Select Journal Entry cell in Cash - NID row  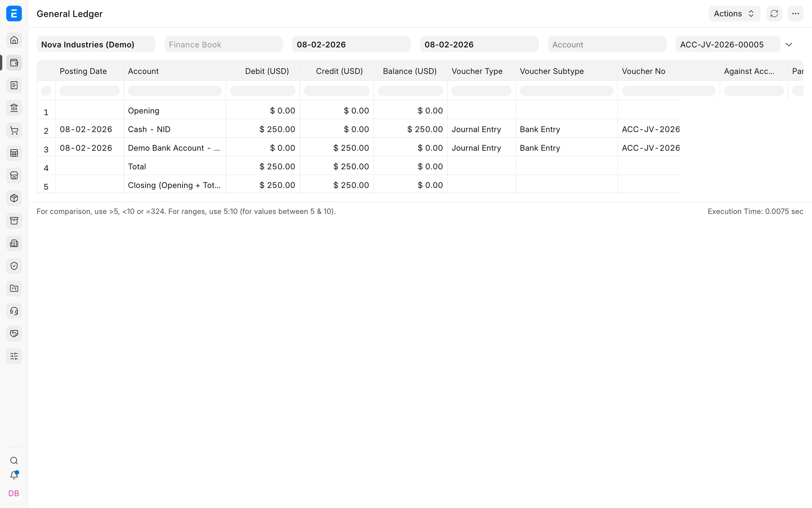tap(482, 129)
